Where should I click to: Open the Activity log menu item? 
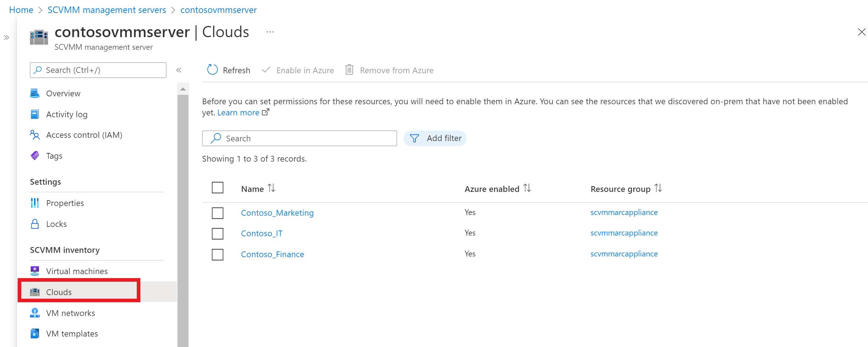point(67,114)
